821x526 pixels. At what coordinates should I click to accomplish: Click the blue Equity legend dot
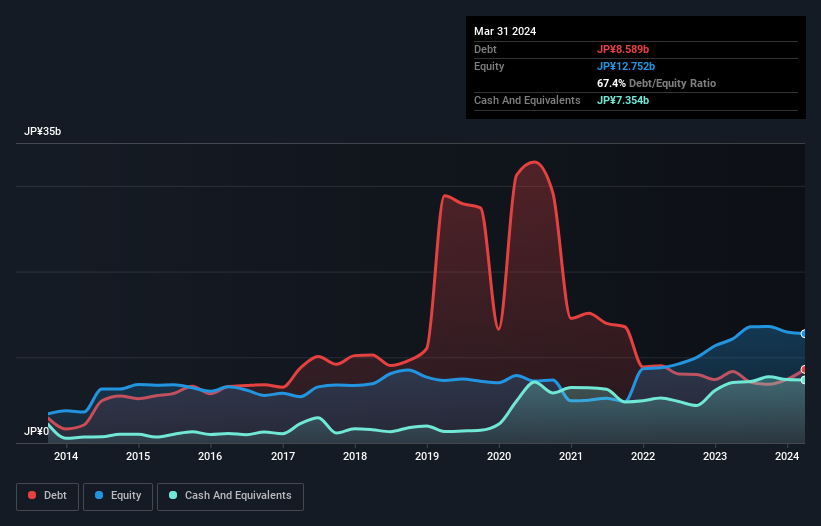(99, 495)
